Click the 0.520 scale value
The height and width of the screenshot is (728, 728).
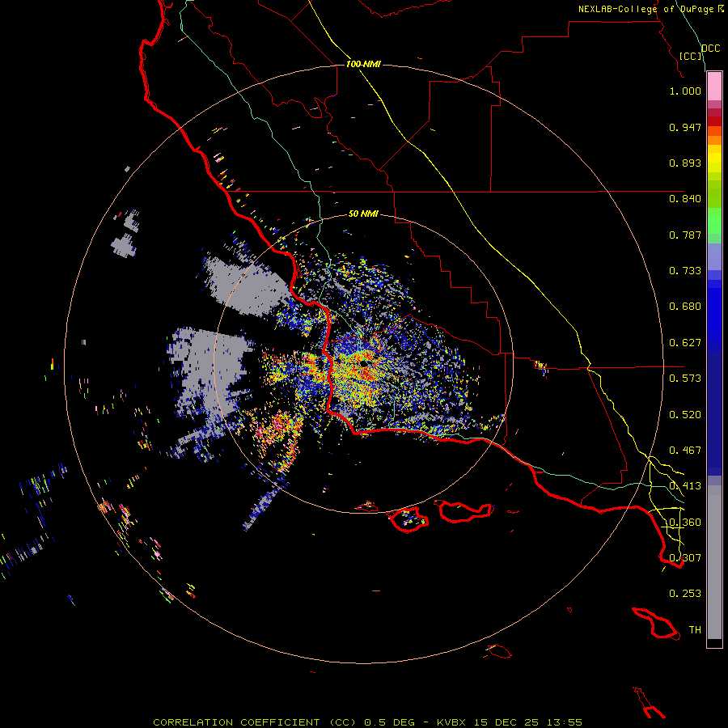[x=685, y=415]
